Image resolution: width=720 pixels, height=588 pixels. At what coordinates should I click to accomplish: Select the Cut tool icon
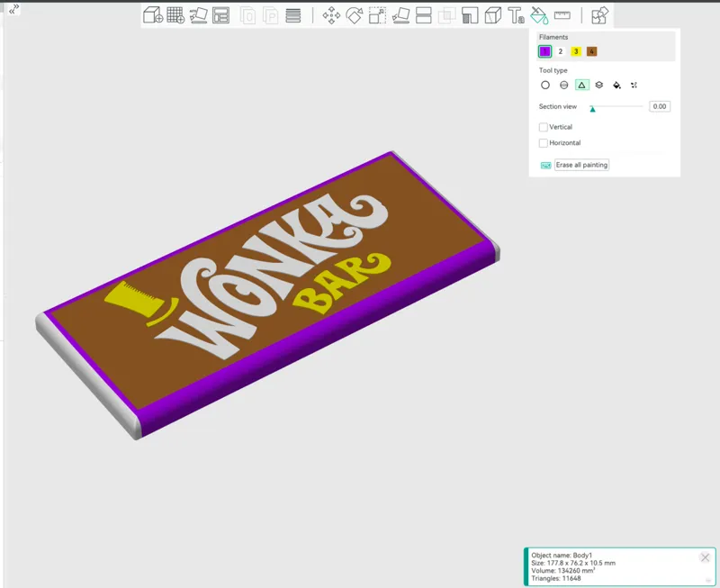[423, 15]
